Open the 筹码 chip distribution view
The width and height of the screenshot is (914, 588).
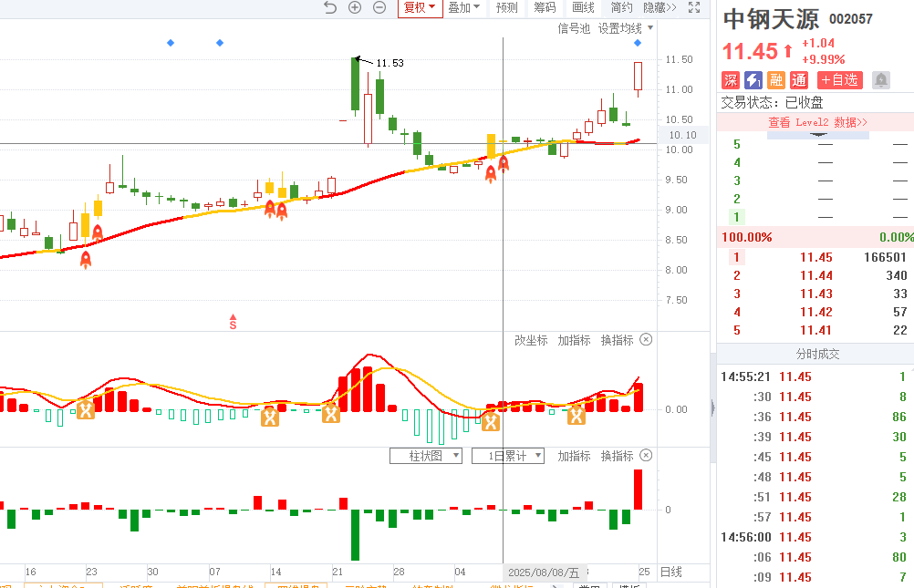545,7
